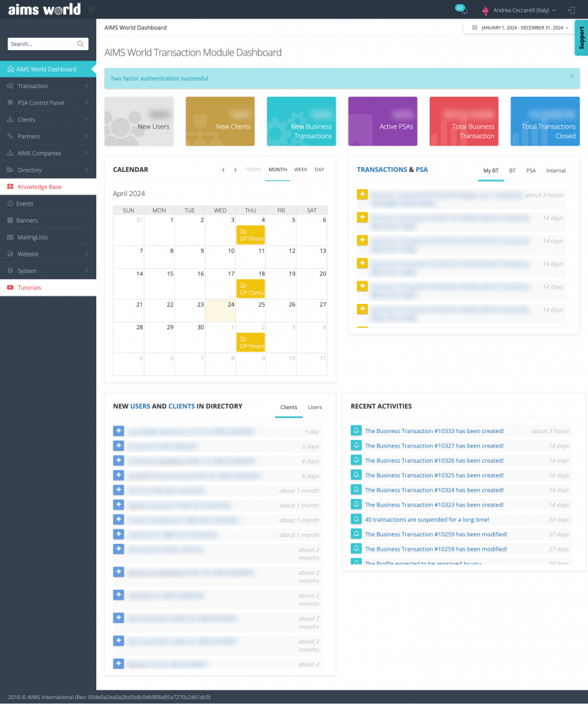Select April 24 in the calendar
Viewport: 588px width, 704px height.
220,311
